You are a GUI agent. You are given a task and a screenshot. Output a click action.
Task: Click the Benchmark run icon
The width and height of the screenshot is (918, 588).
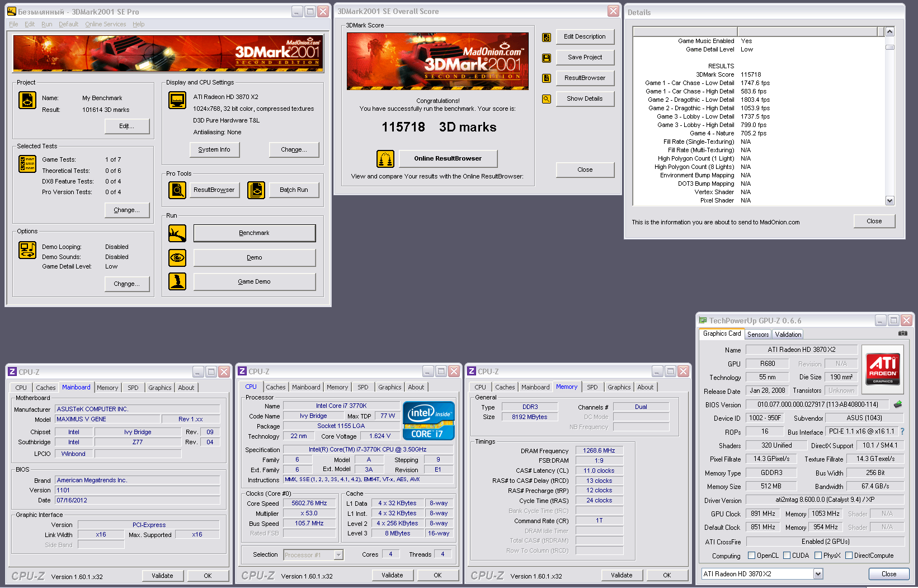click(x=177, y=233)
